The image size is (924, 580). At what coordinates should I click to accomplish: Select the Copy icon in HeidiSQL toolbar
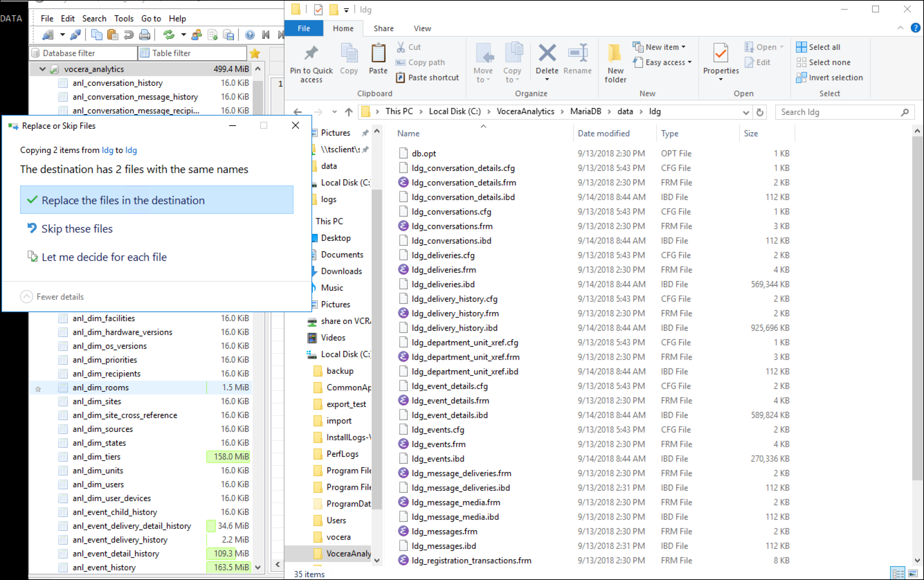[x=97, y=35]
